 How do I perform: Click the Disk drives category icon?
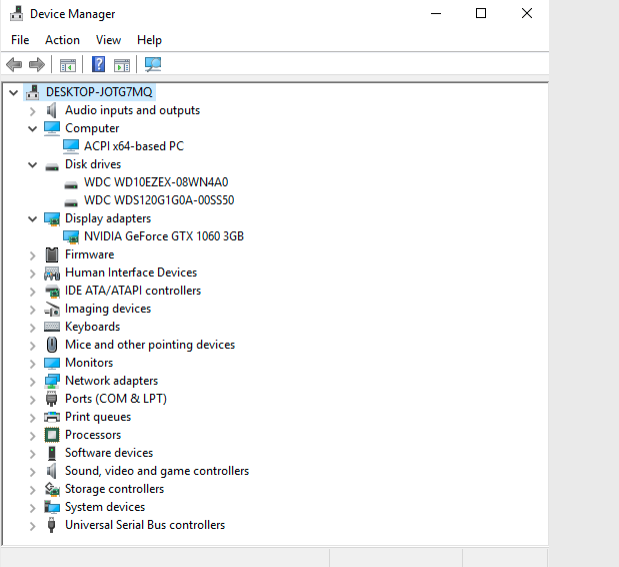click(x=52, y=167)
